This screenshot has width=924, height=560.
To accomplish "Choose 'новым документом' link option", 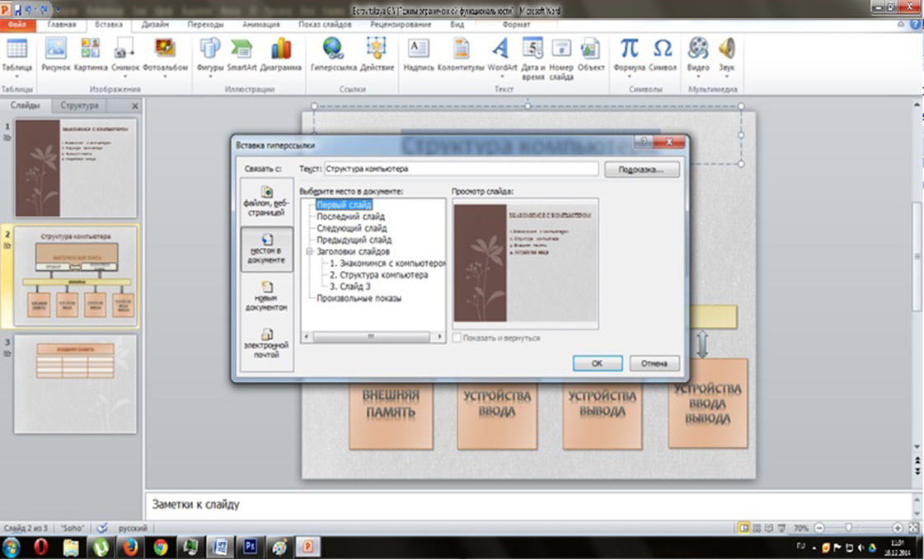I will (x=266, y=296).
